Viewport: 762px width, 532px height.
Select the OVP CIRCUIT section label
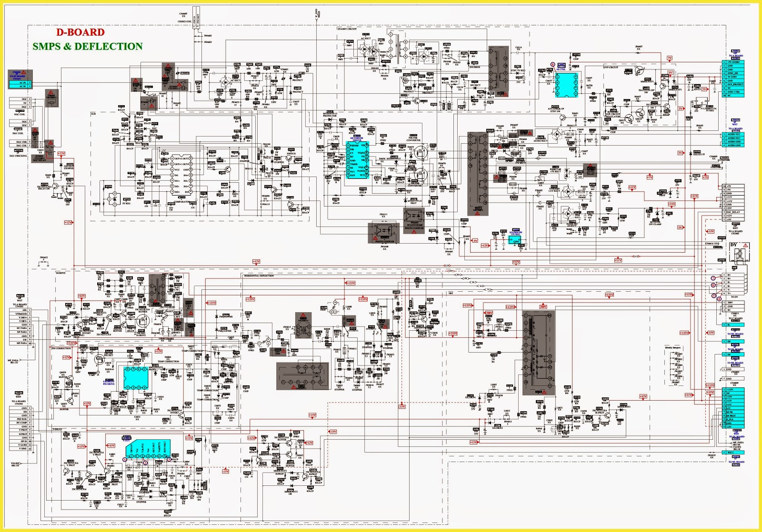tap(611, 68)
